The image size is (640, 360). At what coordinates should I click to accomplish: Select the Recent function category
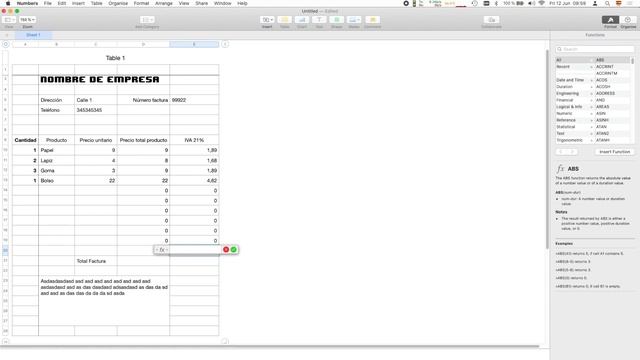pyautogui.click(x=574, y=67)
